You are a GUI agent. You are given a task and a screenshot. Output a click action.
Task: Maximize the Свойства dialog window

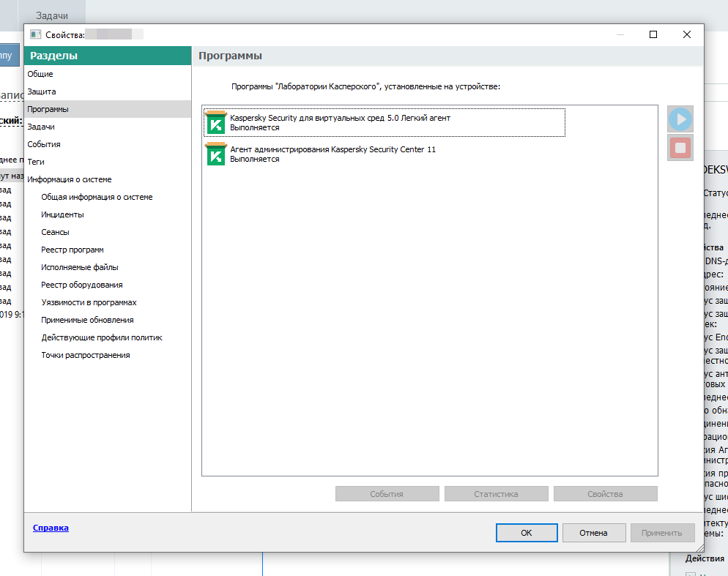(x=653, y=35)
